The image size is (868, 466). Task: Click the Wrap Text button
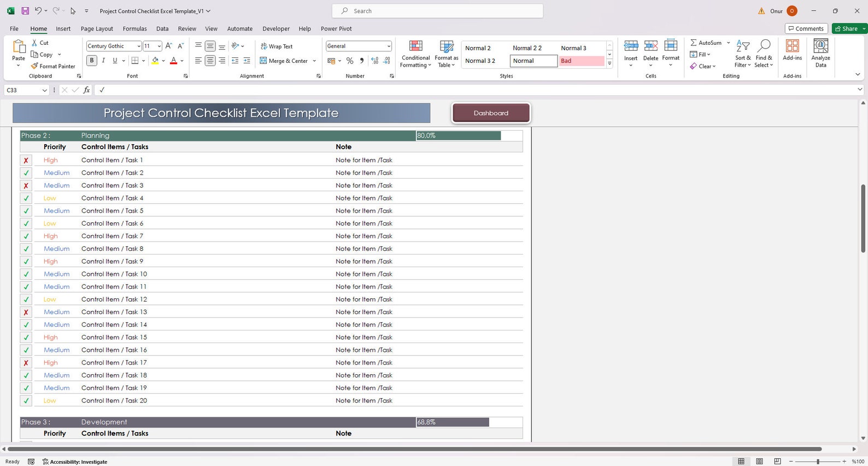tap(277, 46)
